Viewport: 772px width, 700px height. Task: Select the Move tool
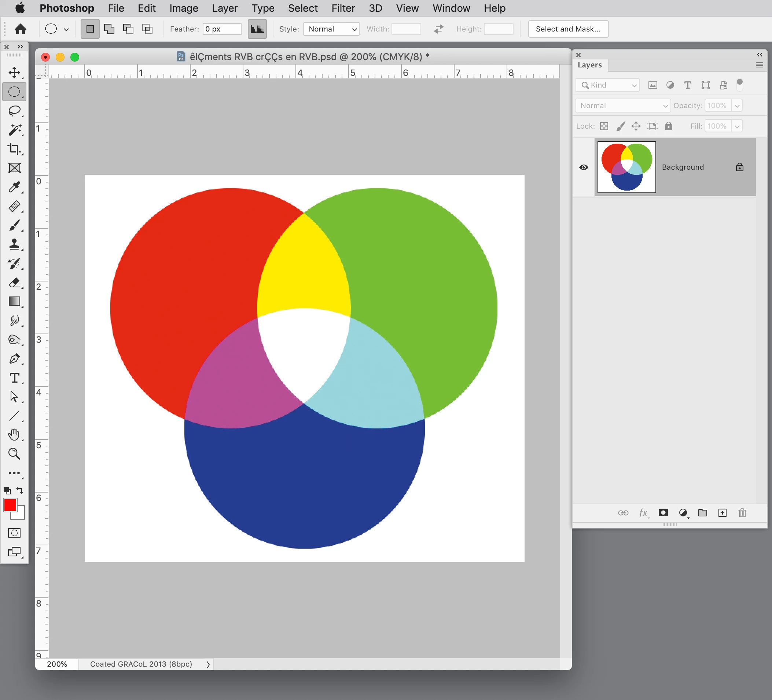(14, 73)
